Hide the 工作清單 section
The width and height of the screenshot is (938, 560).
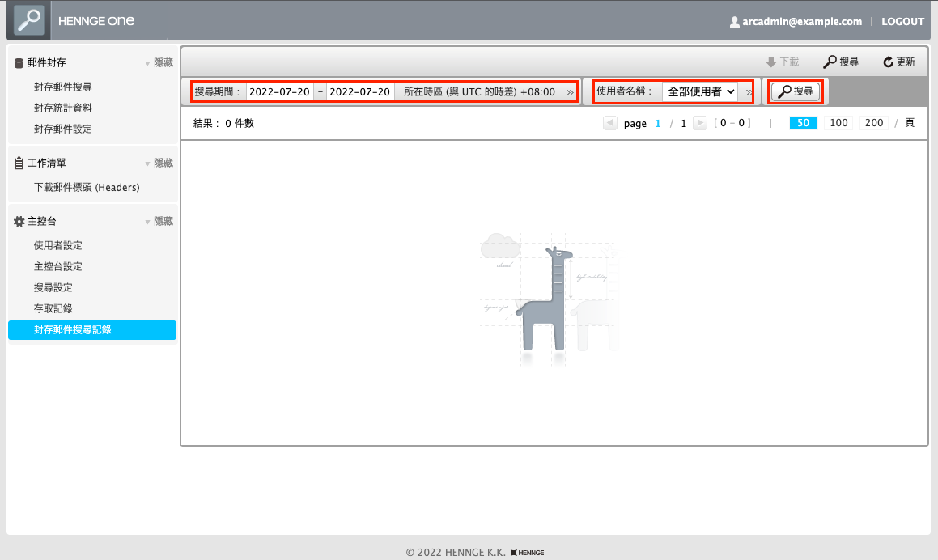163,163
